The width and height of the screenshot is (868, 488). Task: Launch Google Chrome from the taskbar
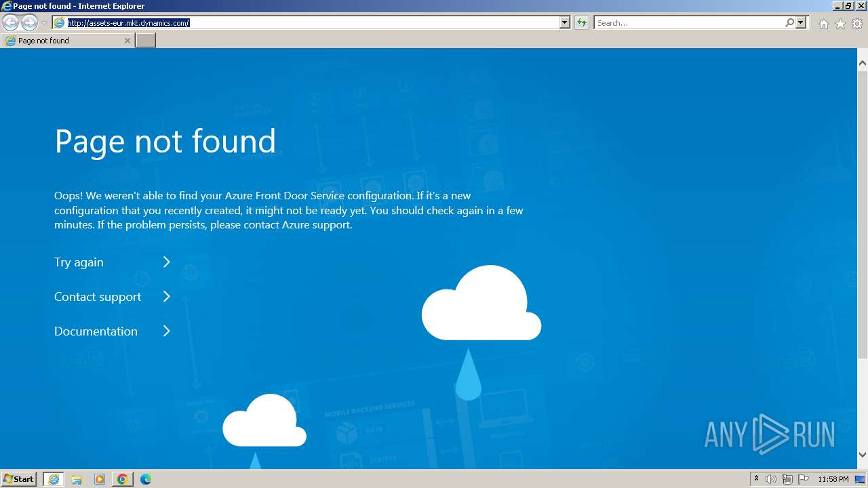pyautogui.click(x=123, y=479)
